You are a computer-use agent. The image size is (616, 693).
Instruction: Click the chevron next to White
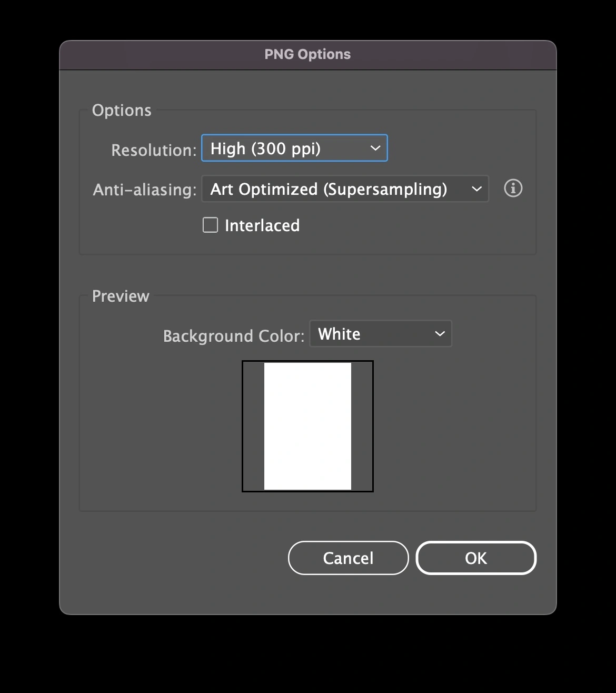pos(440,334)
